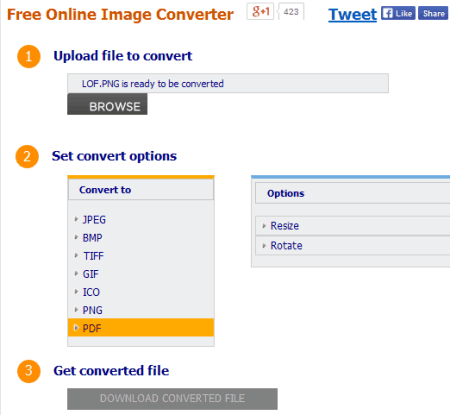
Task: Click the arrow beside BMP
Action: 76,237
